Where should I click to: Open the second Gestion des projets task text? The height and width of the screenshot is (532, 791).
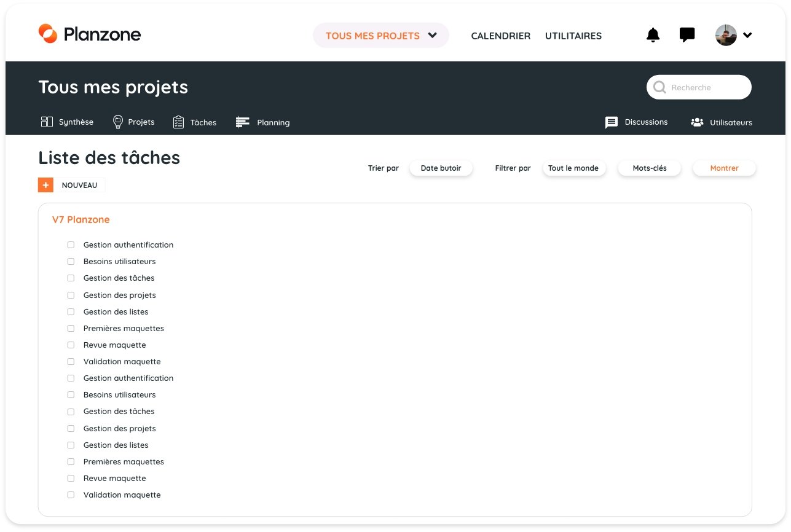click(120, 428)
